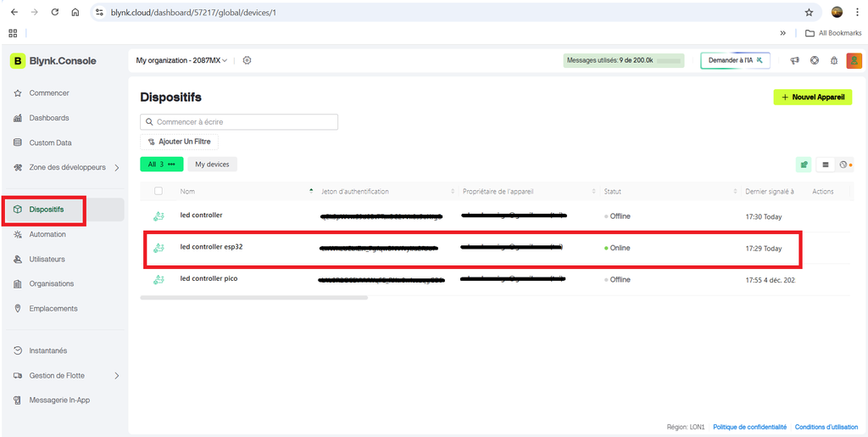This screenshot has width=868, height=437.
Task: Toggle the select-all checkbox in table header
Action: tap(159, 191)
